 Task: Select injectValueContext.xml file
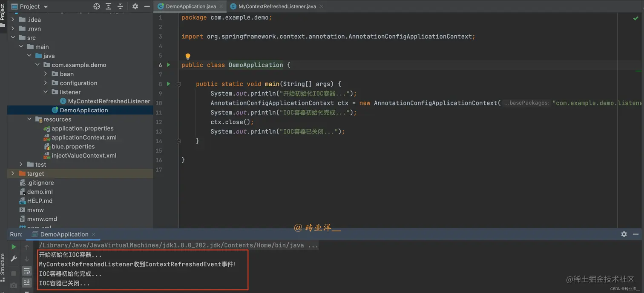pos(80,156)
